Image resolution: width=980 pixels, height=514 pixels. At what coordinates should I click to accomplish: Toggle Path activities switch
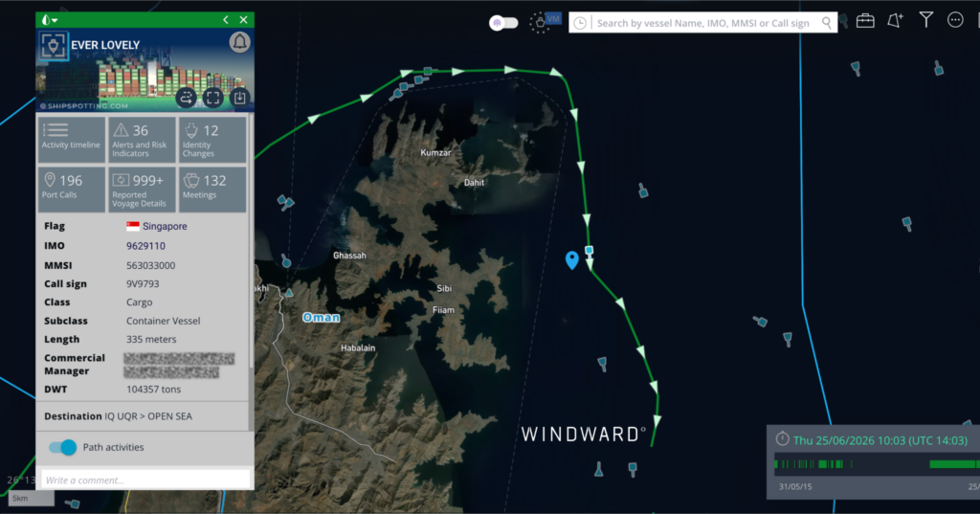62,447
